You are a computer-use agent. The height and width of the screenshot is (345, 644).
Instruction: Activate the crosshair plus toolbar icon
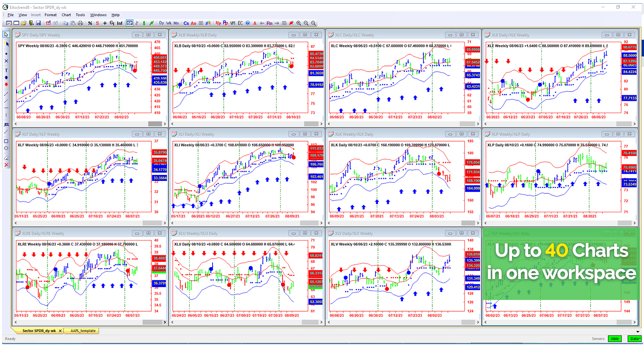[x=105, y=23]
